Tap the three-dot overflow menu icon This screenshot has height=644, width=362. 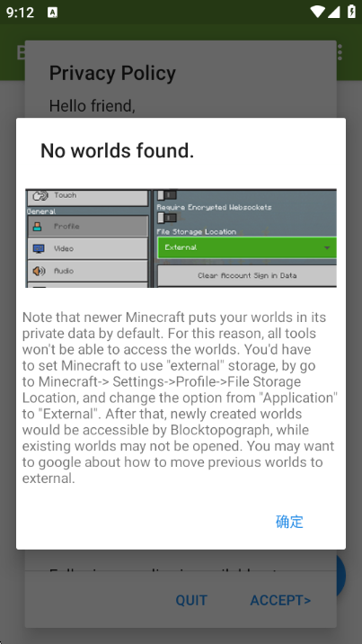[x=340, y=52]
